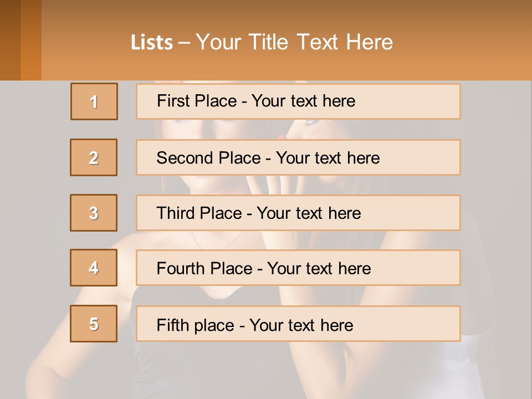This screenshot has height=399, width=532.
Task: Select the First Place text bar
Action: click(298, 101)
